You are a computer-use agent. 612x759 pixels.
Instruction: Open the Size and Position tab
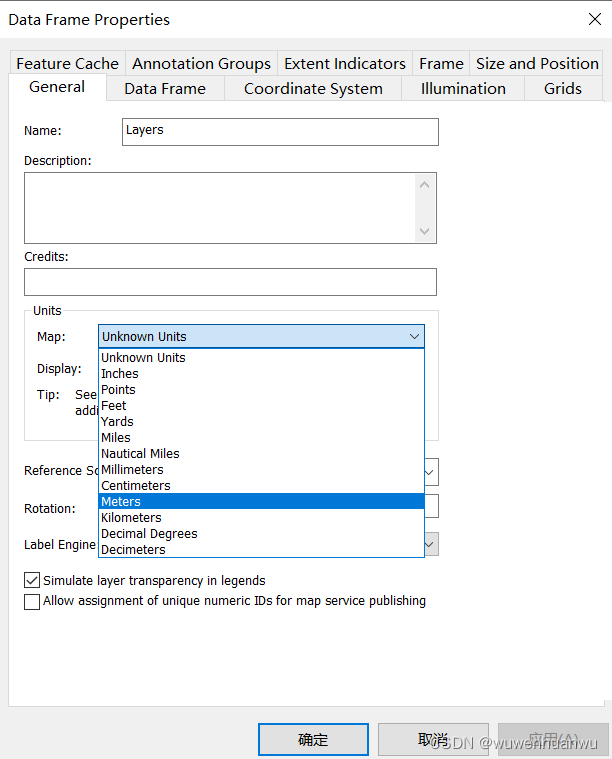pos(536,63)
